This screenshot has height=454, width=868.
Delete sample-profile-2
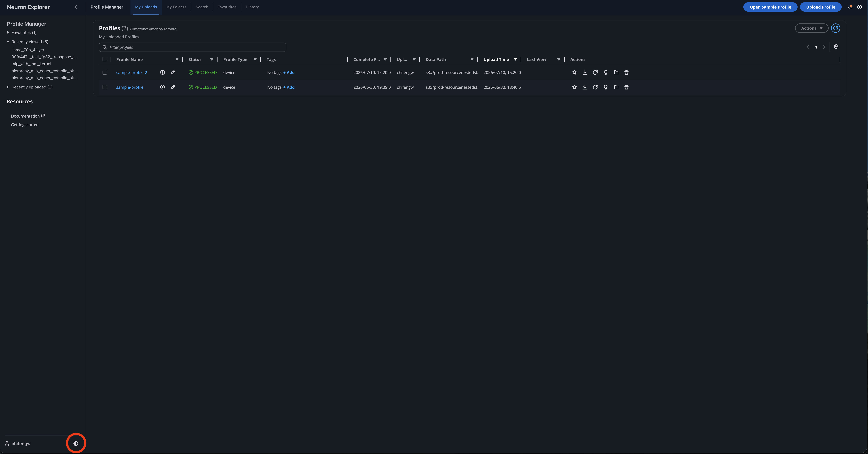pyautogui.click(x=626, y=73)
